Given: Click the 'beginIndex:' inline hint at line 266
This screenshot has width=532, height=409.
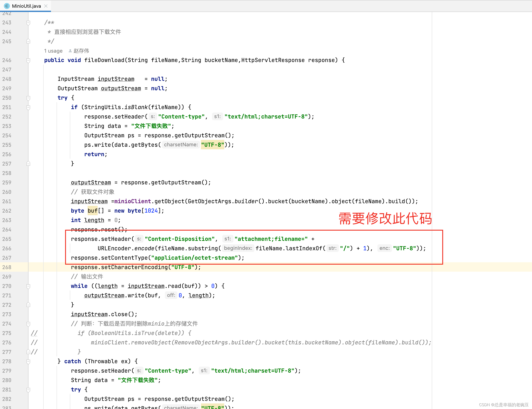Looking at the screenshot, I should pyautogui.click(x=238, y=248).
